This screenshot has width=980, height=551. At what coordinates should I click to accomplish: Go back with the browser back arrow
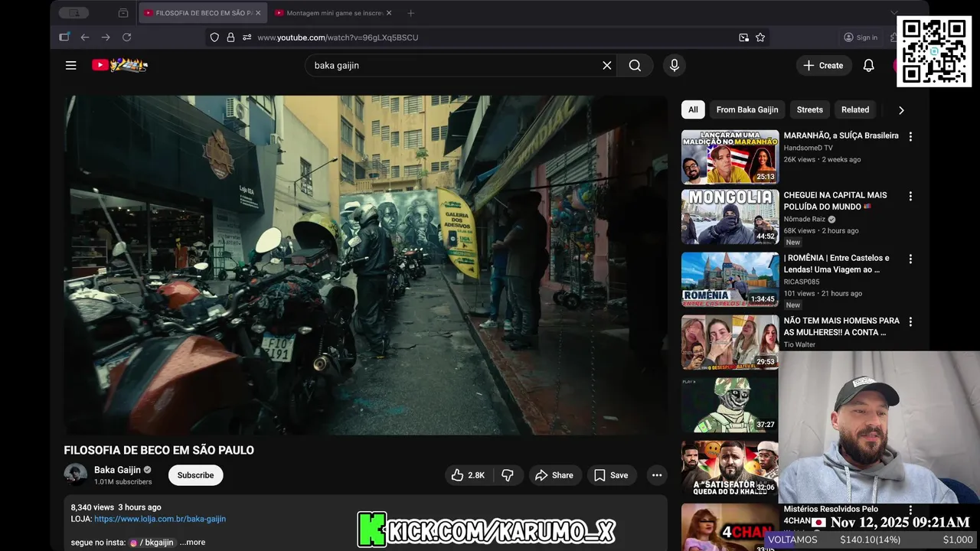[85, 37]
